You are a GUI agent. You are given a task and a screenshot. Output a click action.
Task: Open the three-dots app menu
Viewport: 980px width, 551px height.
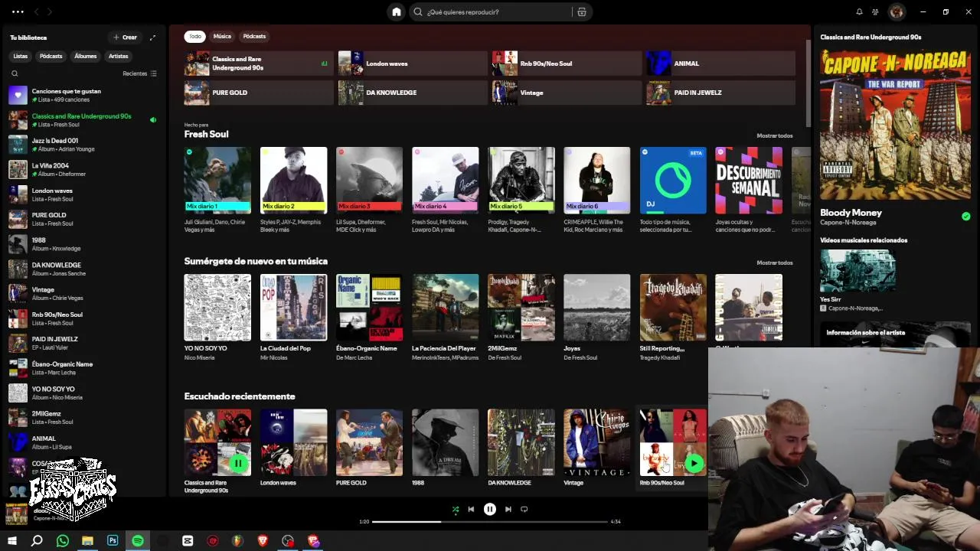[x=18, y=11]
